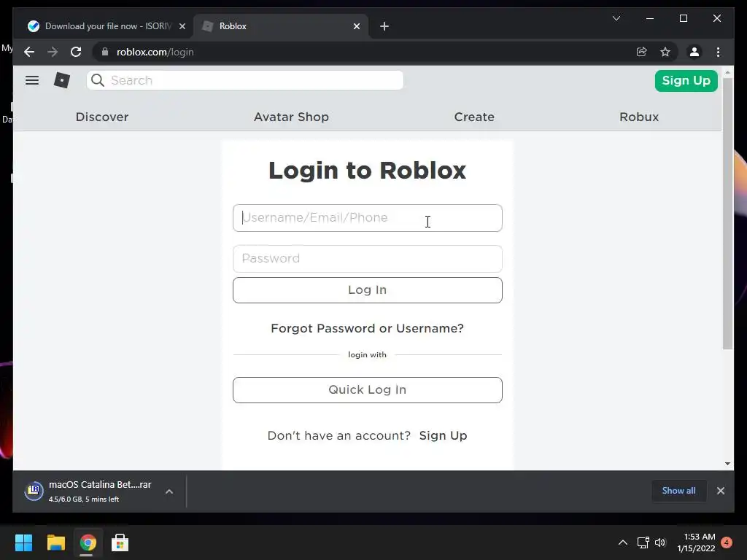The width and height of the screenshot is (747, 560).
Task: Open the tab search chevron
Action: coord(616,18)
